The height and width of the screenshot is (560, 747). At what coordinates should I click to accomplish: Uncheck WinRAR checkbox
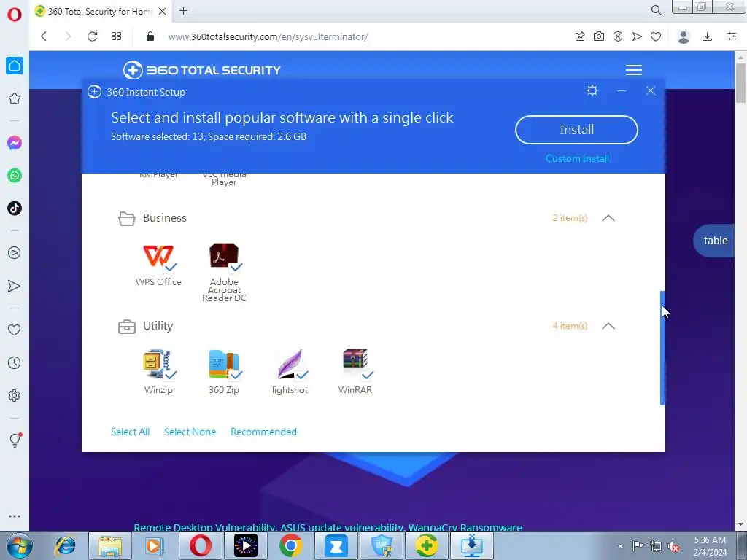368,376
